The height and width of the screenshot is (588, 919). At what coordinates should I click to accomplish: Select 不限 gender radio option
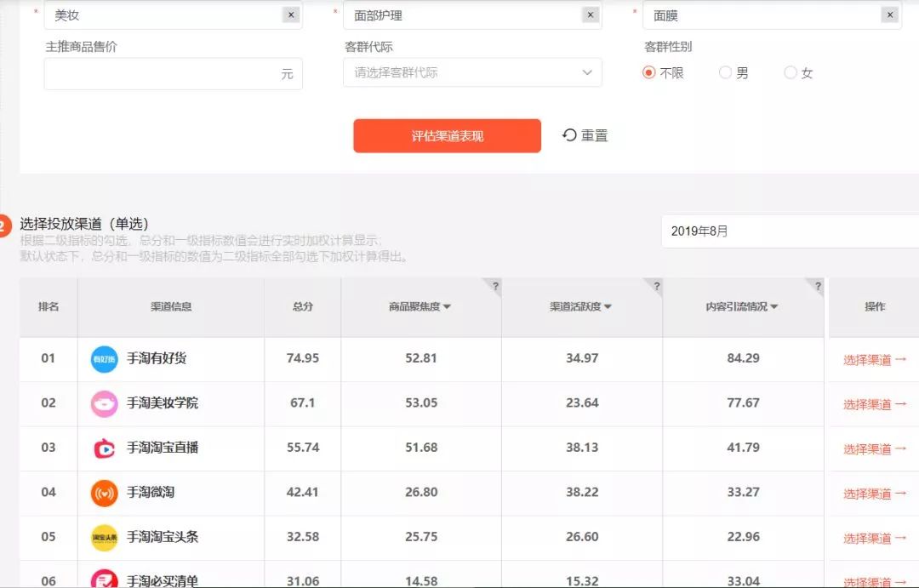click(x=648, y=72)
